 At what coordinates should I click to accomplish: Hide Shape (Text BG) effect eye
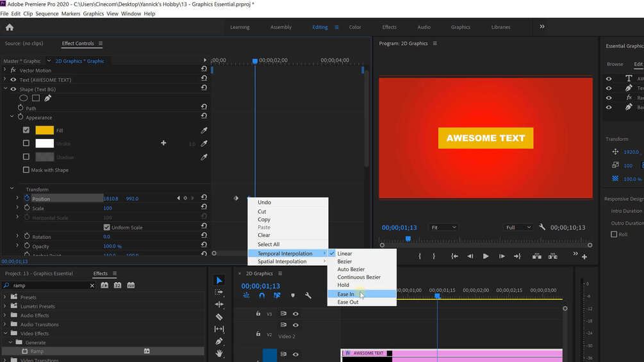13,89
